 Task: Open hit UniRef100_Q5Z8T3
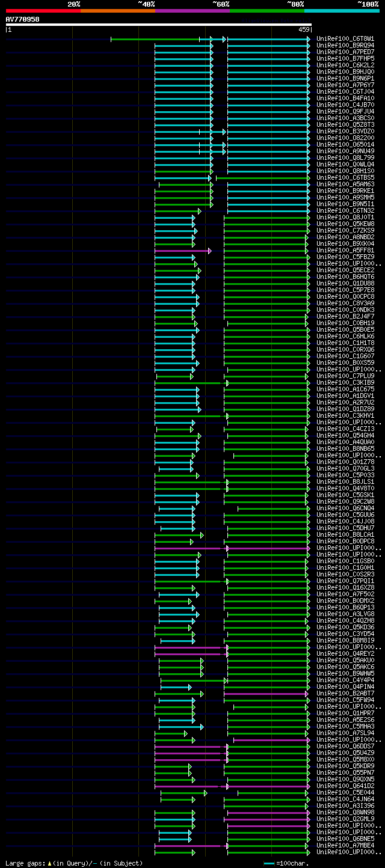click(345, 124)
